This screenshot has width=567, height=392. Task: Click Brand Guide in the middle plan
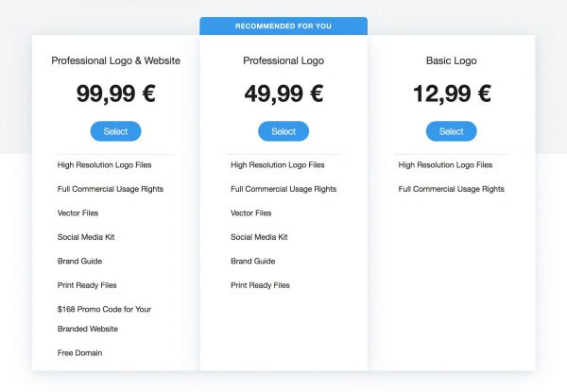[x=252, y=262]
